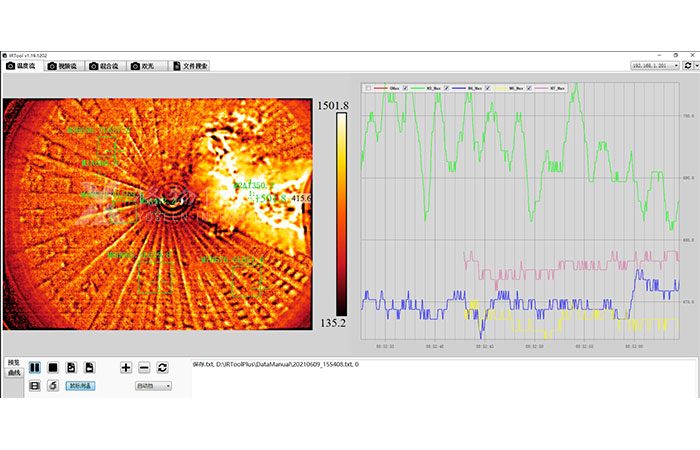Minimize the IRTool window
Viewport: 700px width, 450px height.
pos(659,55)
